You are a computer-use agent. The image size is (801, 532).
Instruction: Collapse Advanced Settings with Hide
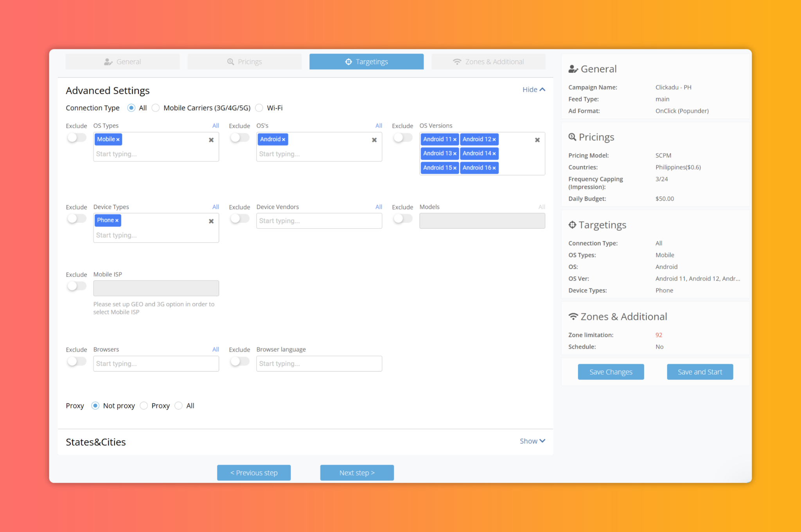[x=533, y=90]
